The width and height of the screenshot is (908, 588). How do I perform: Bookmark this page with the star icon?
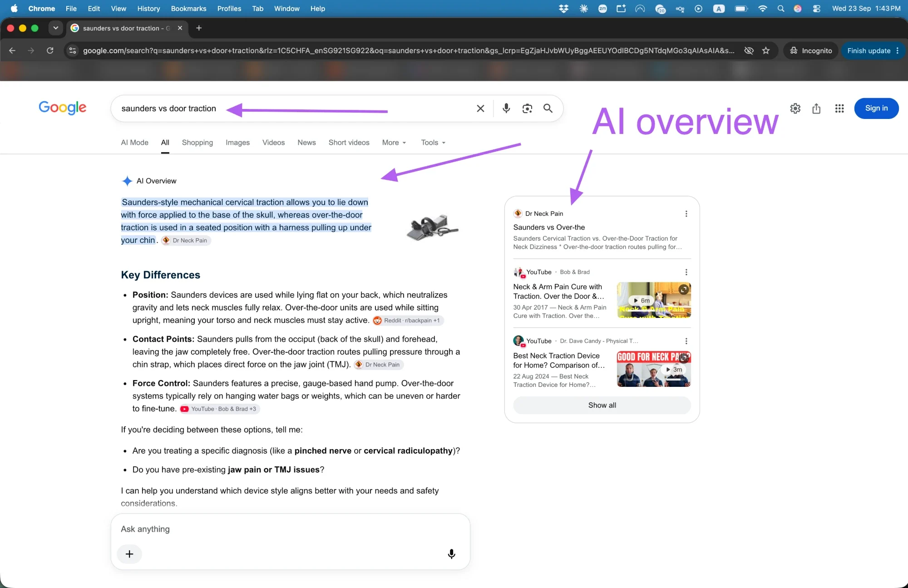(766, 50)
